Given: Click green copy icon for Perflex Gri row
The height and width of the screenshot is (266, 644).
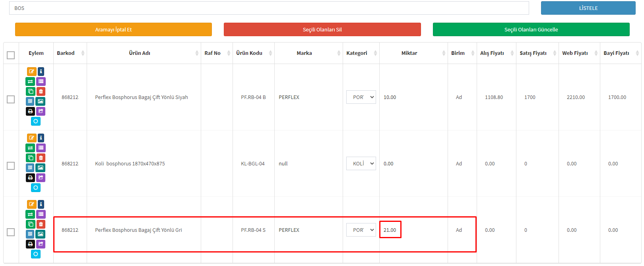Looking at the screenshot, I should point(31,224).
